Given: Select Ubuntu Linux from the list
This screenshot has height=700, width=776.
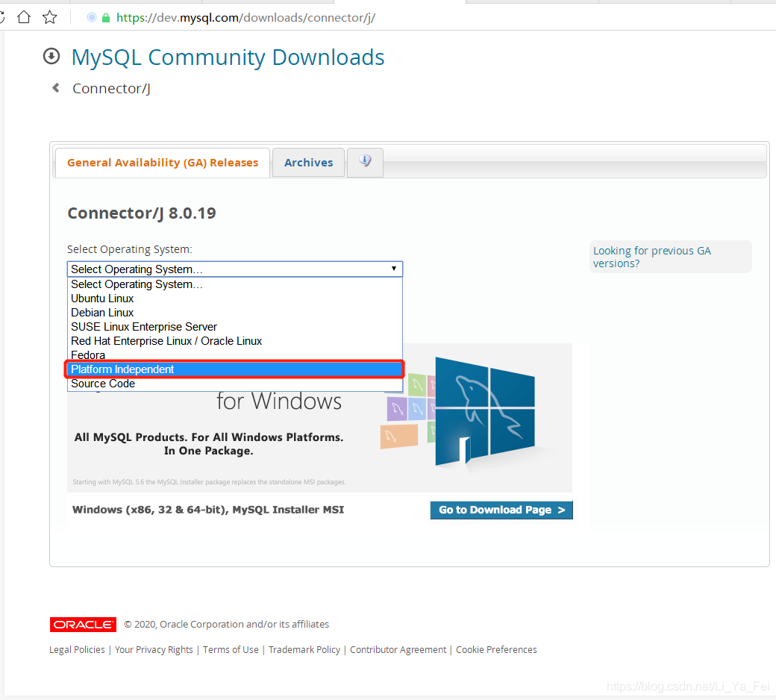Looking at the screenshot, I should pyautogui.click(x=235, y=299).
